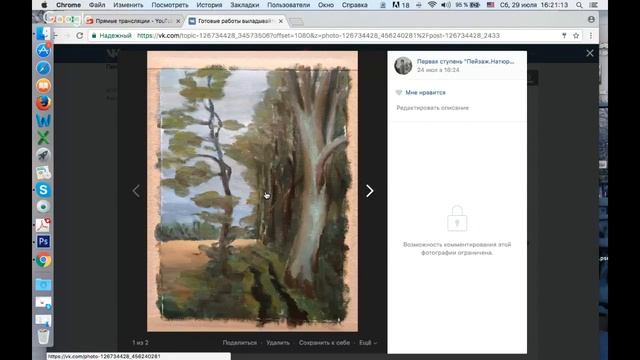The width and height of the screenshot is (640, 360).
Task: Open iBooks from the Dock
Action: click(43, 86)
